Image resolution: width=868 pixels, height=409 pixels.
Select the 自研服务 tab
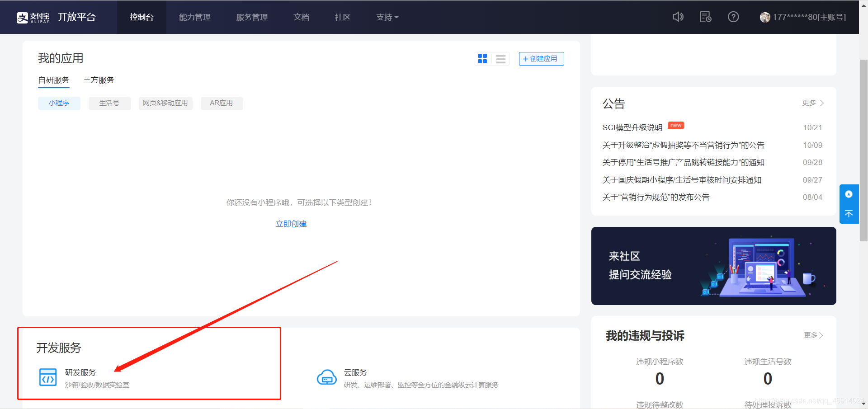[x=54, y=80]
